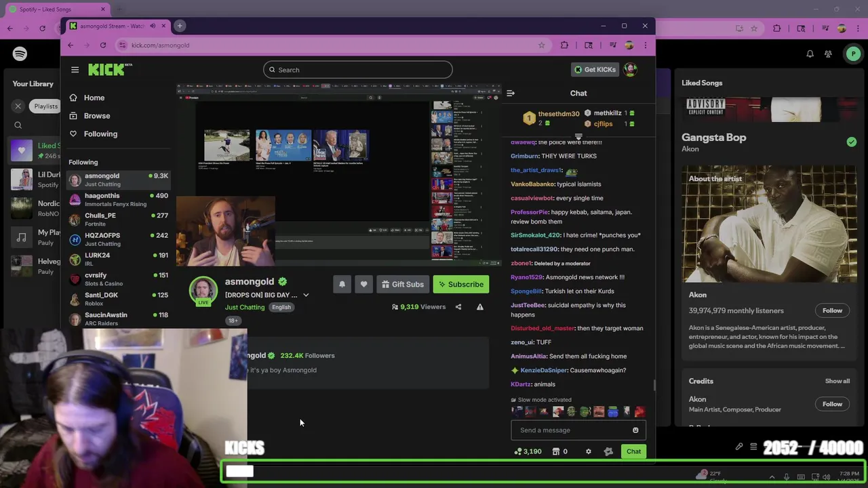Share the stream via share icon

(458, 307)
